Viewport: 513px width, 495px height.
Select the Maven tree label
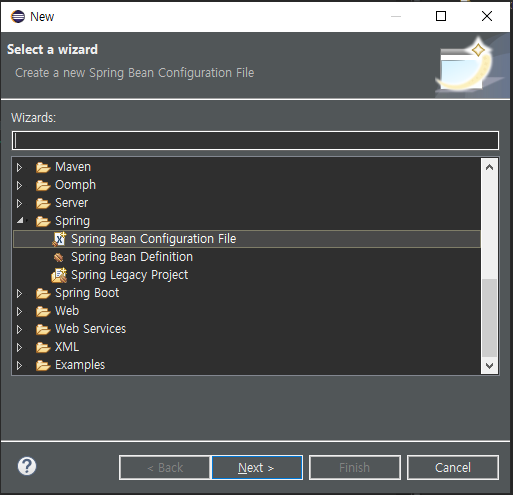[x=73, y=167]
